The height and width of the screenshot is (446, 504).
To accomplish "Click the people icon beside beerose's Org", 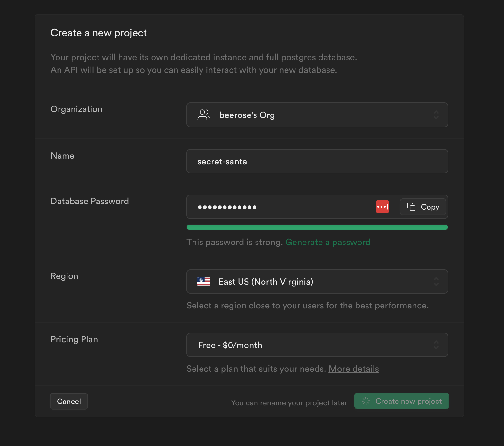I will [204, 115].
